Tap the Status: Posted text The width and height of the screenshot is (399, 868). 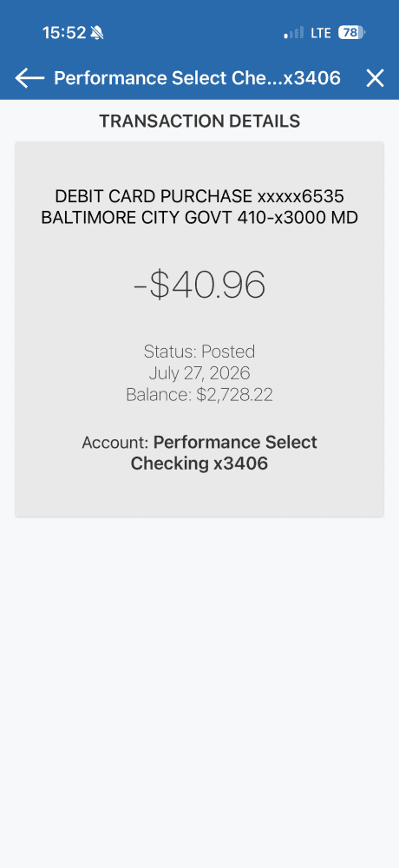199,352
